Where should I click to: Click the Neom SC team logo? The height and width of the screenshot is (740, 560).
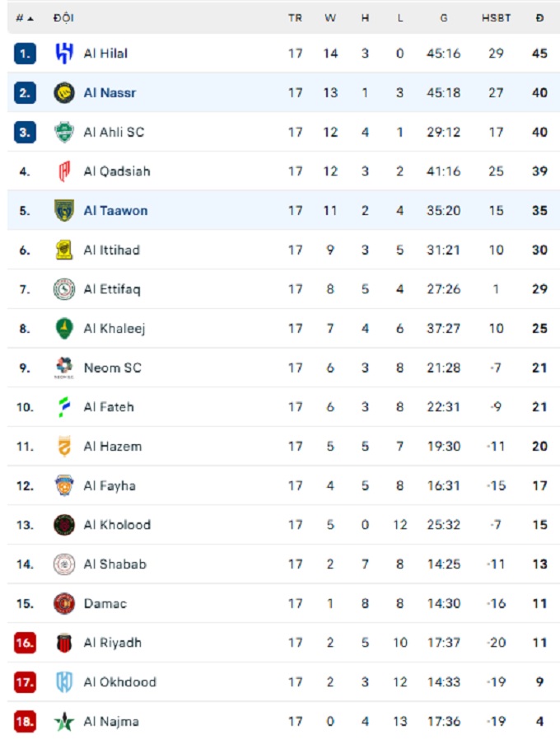click(x=64, y=368)
